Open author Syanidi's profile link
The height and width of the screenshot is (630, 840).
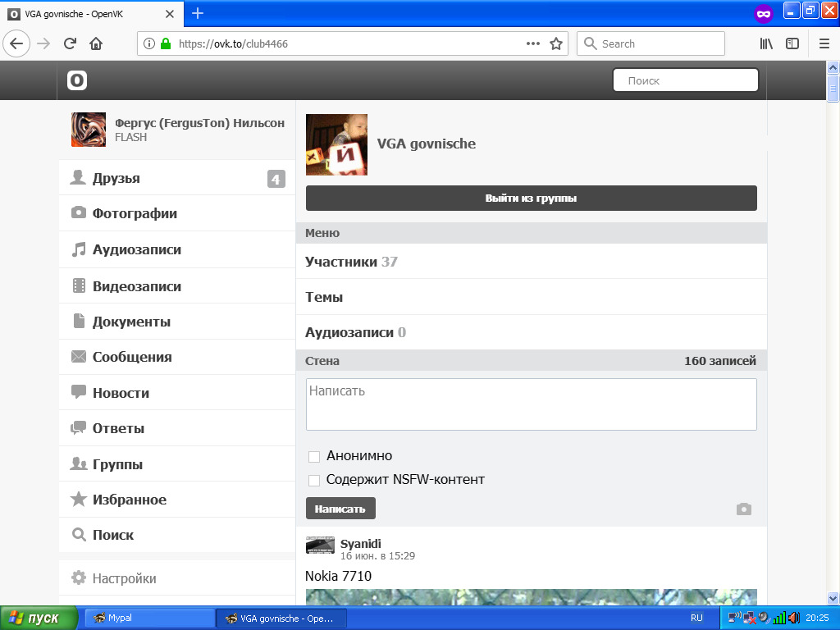coord(361,544)
